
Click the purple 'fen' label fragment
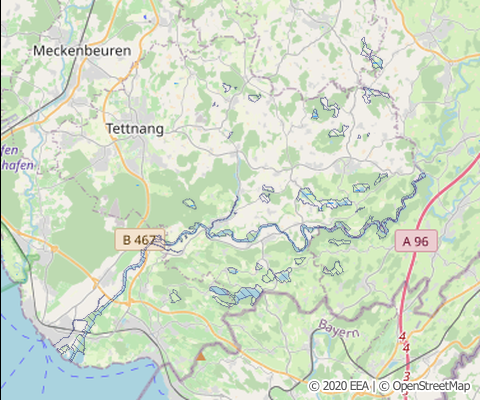[x=9, y=150]
